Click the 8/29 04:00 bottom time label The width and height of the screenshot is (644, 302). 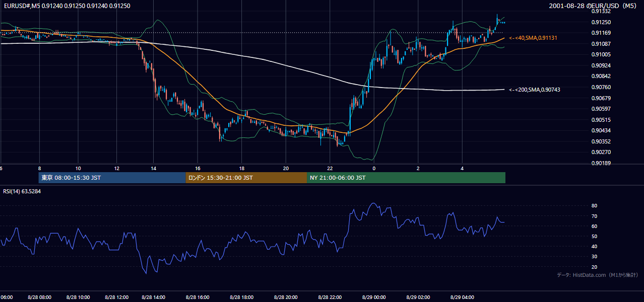462,297
